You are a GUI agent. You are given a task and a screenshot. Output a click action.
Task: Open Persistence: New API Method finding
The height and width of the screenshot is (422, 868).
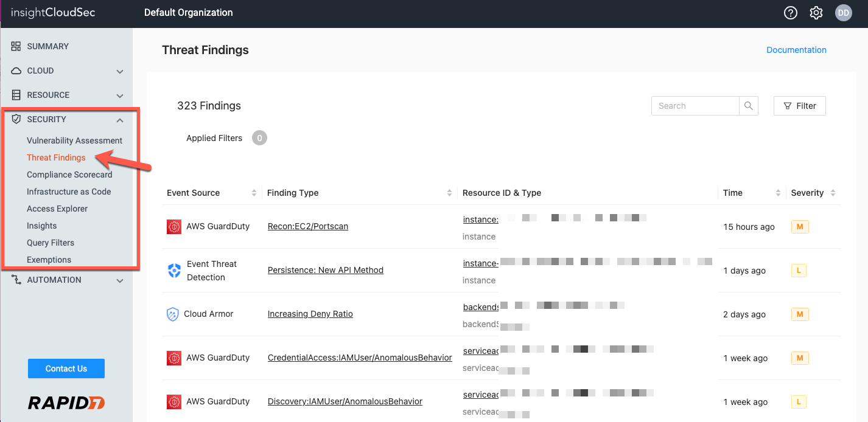(x=326, y=270)
